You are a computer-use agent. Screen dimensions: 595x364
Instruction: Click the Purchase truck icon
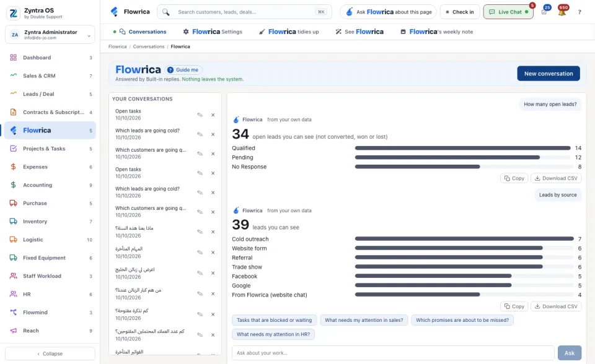click(x=13, y=203)
